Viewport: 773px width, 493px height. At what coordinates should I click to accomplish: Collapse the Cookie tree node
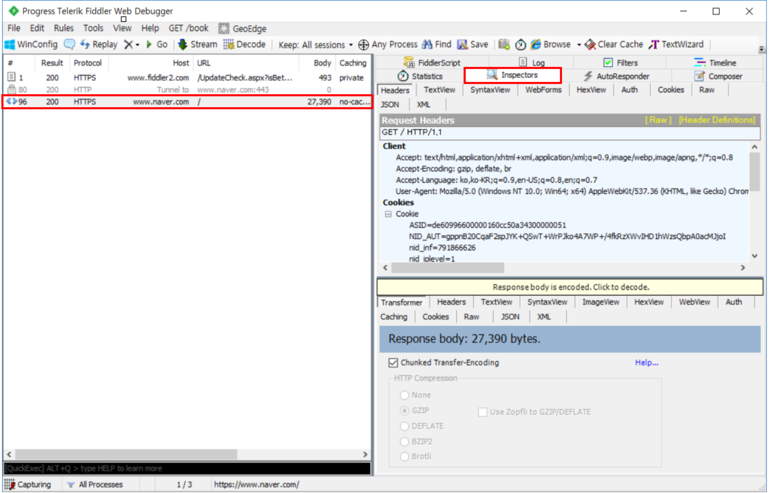[388, 214]
